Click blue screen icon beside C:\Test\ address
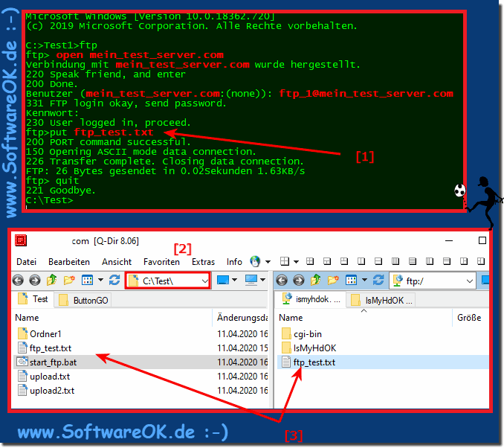Viewport: 504px width, 448px height. click(223, 280)
